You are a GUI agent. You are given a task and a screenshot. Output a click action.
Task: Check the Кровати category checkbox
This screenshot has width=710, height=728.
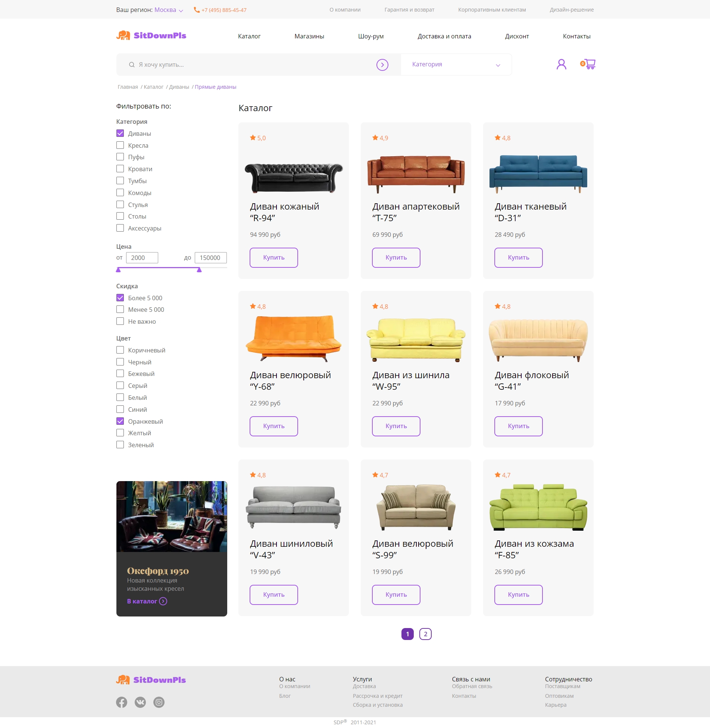pyautogui.click(x=120, y=169)
